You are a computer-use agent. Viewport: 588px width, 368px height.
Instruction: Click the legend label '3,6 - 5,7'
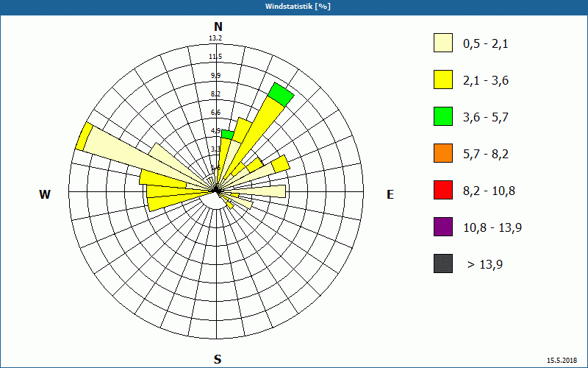tap(486, 118)
